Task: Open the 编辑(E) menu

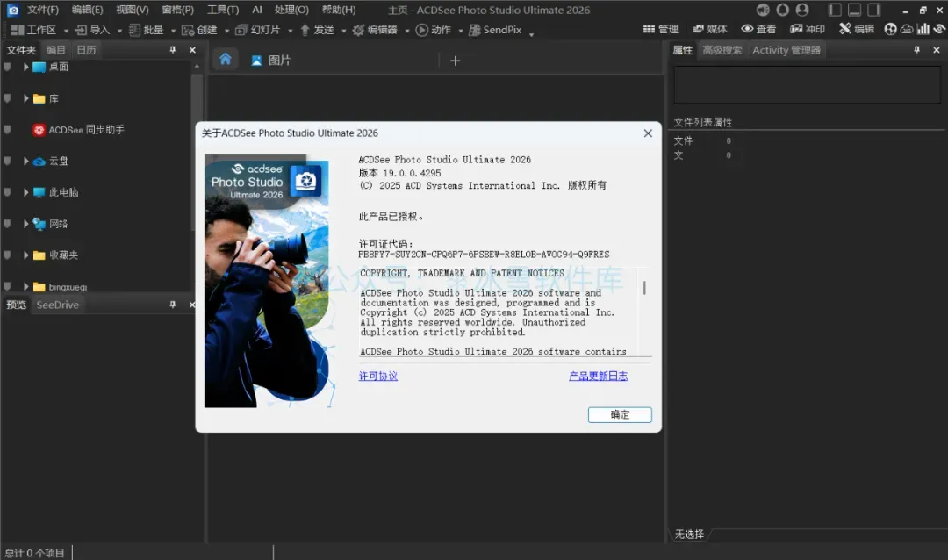Action: tap(87, 10)
